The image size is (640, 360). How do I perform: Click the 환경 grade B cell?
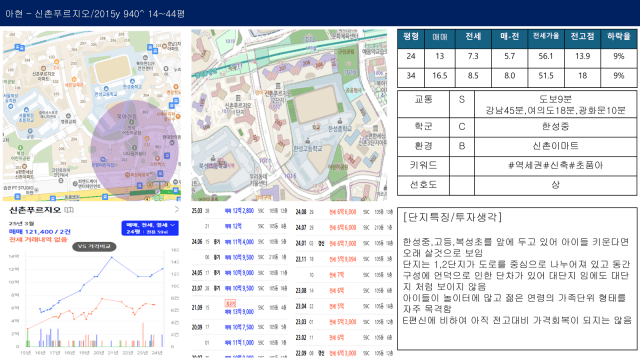(x=462, y=146)
